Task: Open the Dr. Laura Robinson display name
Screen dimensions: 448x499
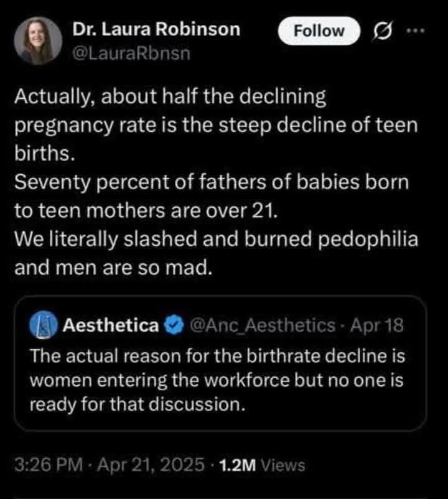Action: tap(156, 29)
